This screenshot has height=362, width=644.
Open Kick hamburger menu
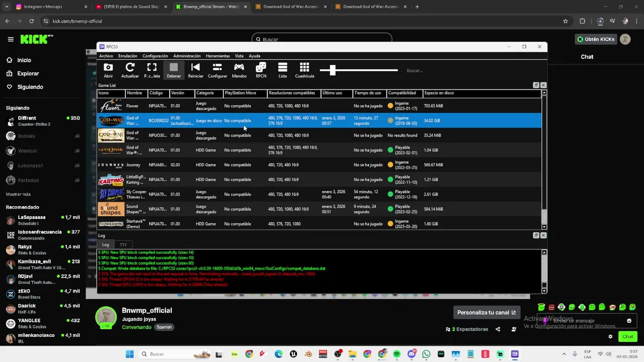coord(11,39)
